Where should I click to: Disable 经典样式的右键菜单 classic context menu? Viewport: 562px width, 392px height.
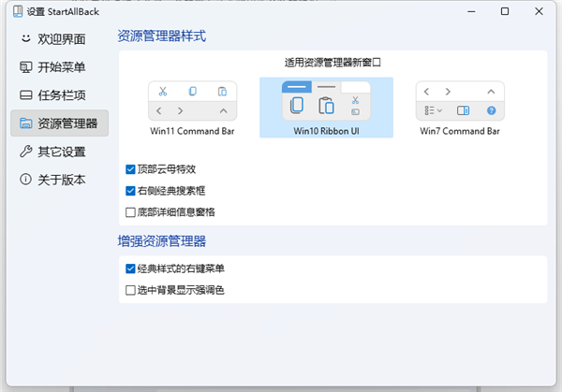point(130,269)
